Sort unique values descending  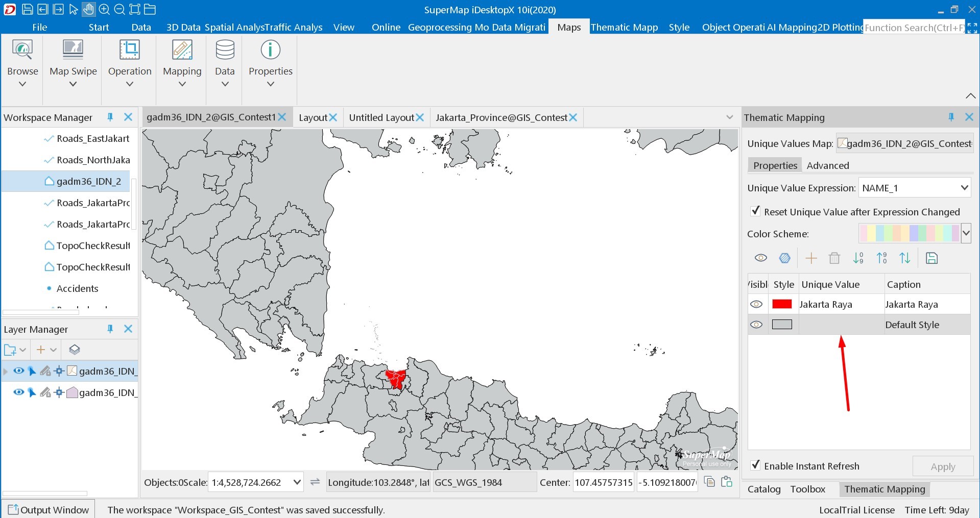point(881,258)
